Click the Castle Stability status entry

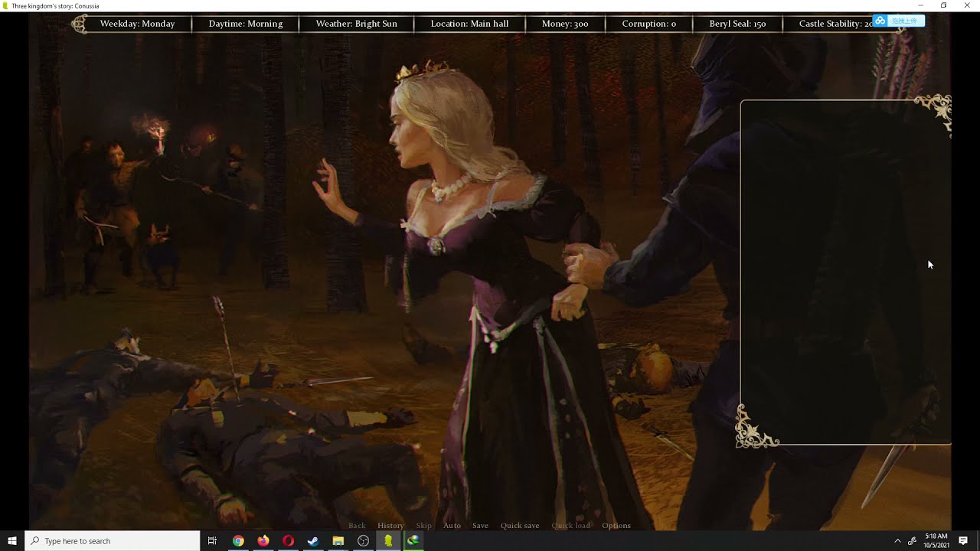tap(836, 24)
